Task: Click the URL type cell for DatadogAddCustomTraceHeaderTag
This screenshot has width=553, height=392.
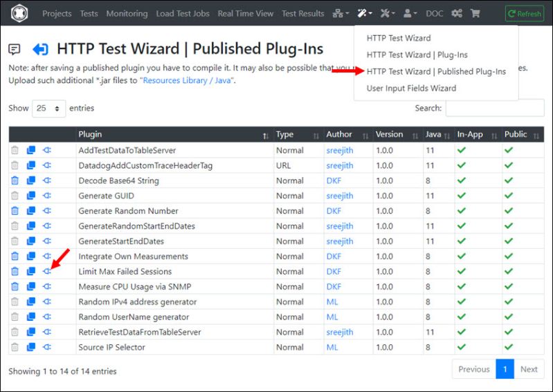Action: tap(283, 165)
